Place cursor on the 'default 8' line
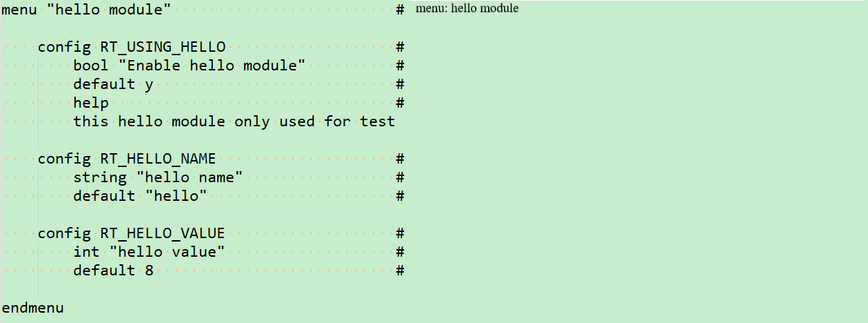This screenshot has width=868, height=323. 113,271
